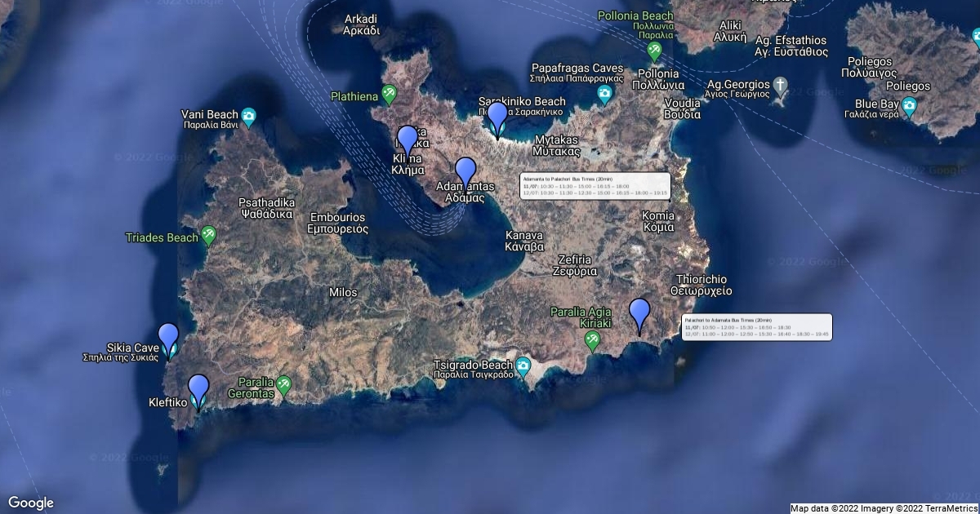Open the Pollonia Beach green marker
980x514 pixels.
tap(654, 51)
